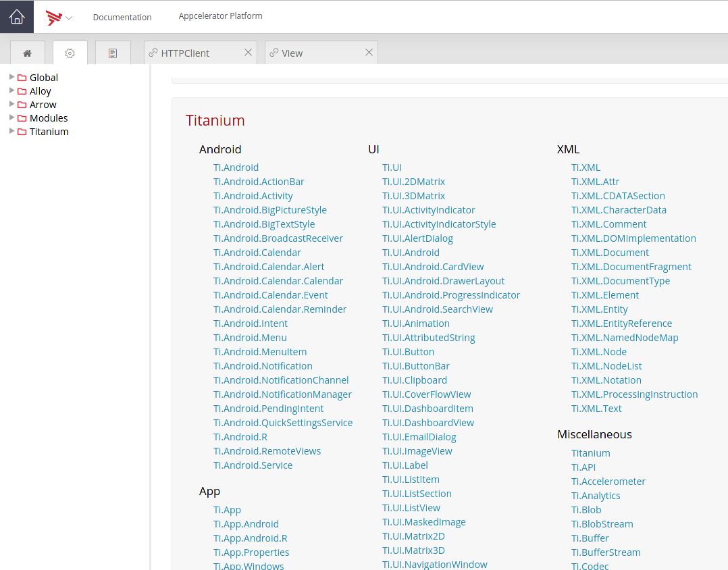Screen dimensions: 728x570
Task: Open Ti.XML.CDATASection link
Action: pyautogui.click(x=618, y=196)
